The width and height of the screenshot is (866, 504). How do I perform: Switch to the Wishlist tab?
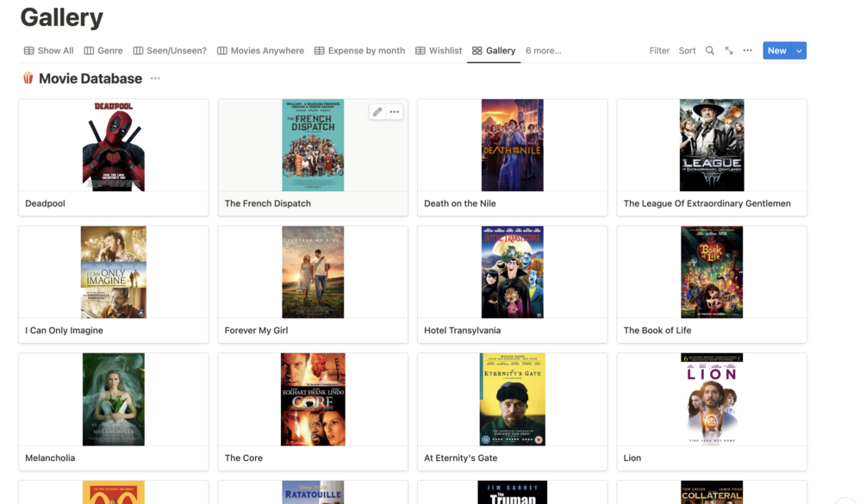[x=439, y=50]
